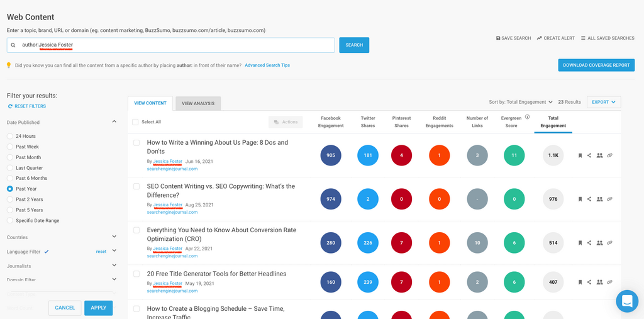Sort by Facebook Engagement column header

(331, 122)
